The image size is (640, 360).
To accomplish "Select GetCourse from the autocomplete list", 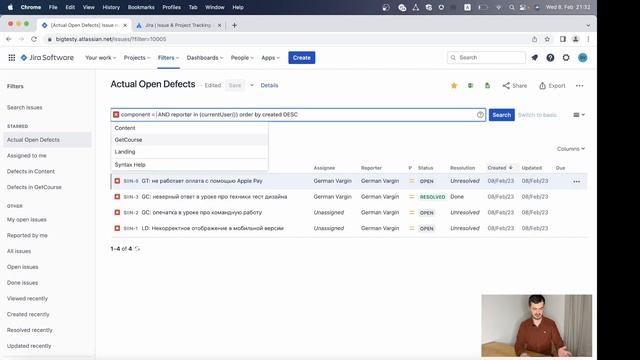I will click(189, 140).
